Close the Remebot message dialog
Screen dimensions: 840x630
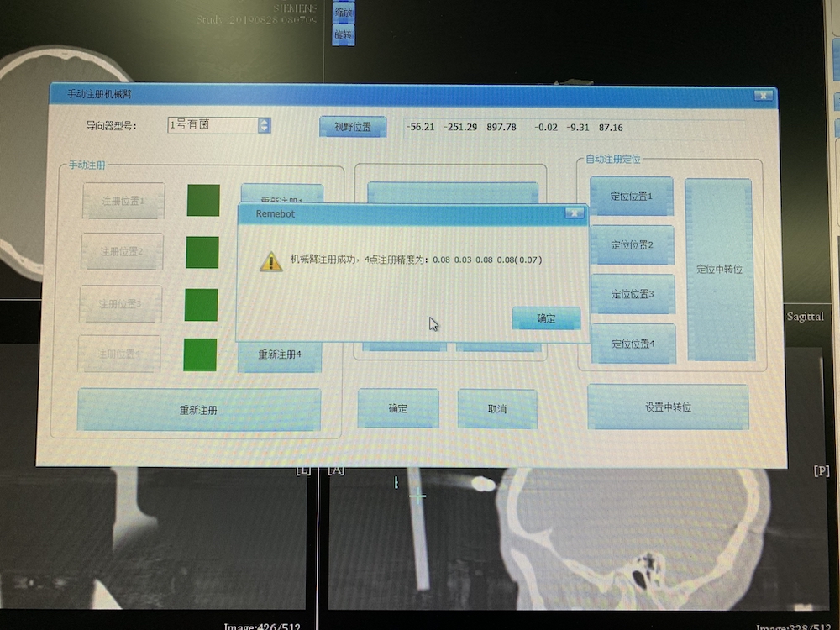[574, 213]
